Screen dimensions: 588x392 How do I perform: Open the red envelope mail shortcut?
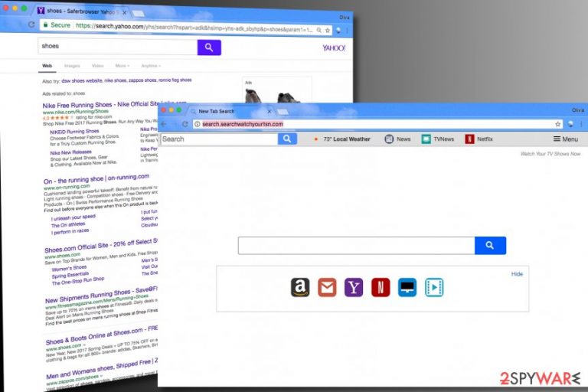pyautogui.click(x=327, y=288)
